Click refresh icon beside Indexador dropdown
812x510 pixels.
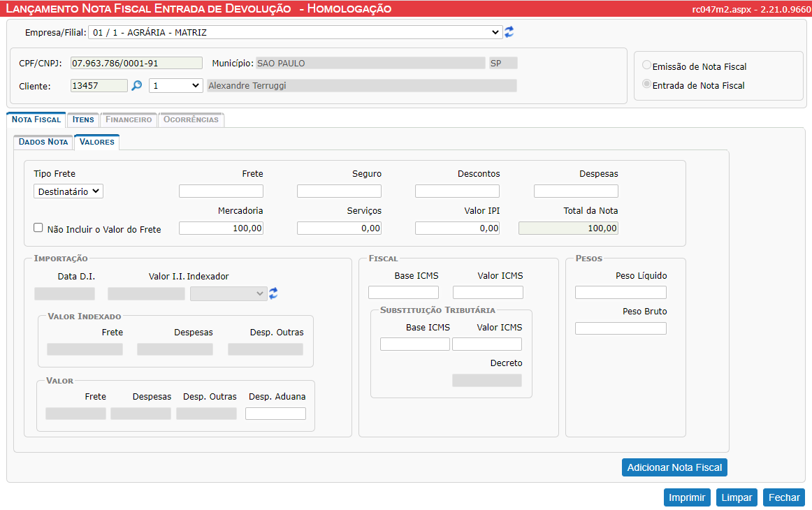click(273, 293)
